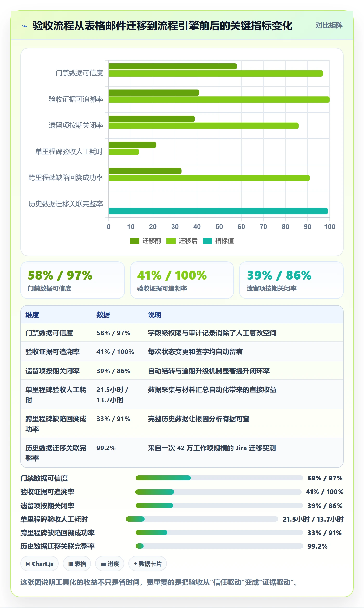
Task: Click the 跨里程碑缺陷回溯成功率 progress bar
Action: (219, 533)
